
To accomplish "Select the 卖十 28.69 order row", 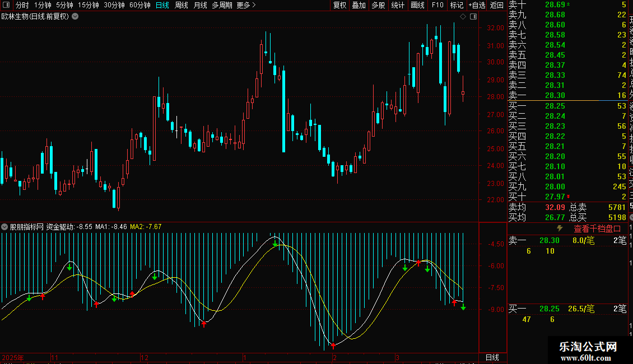I will coord(567,4).
